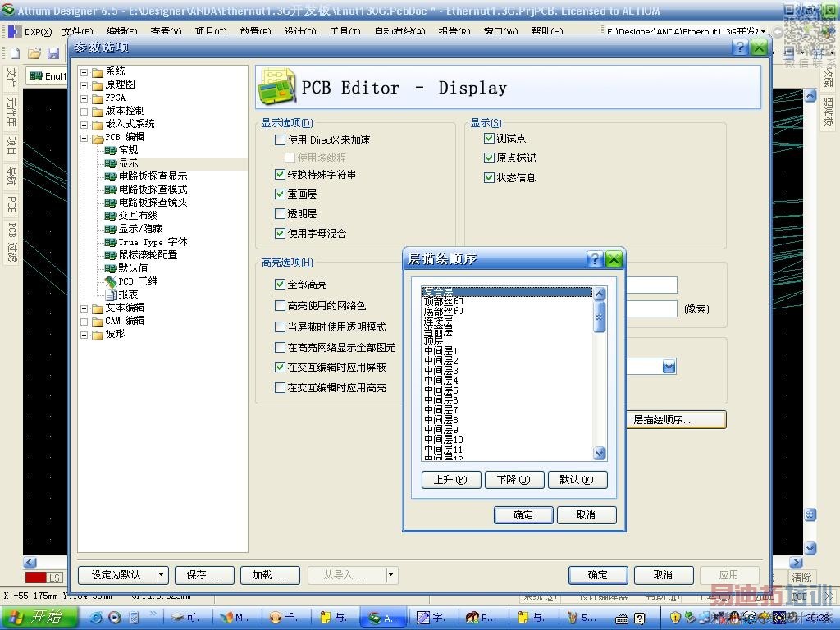Expand the CAM 编辑 tree node
Image resolution: width=840 pixels, height=630 pixels.
84,322
